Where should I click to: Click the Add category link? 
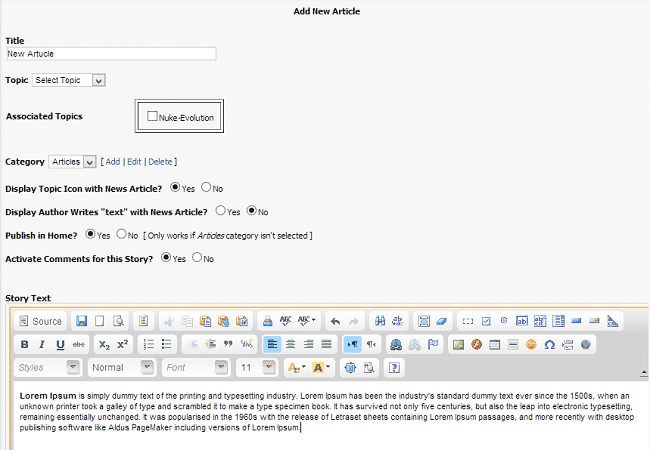pos(113,161)
